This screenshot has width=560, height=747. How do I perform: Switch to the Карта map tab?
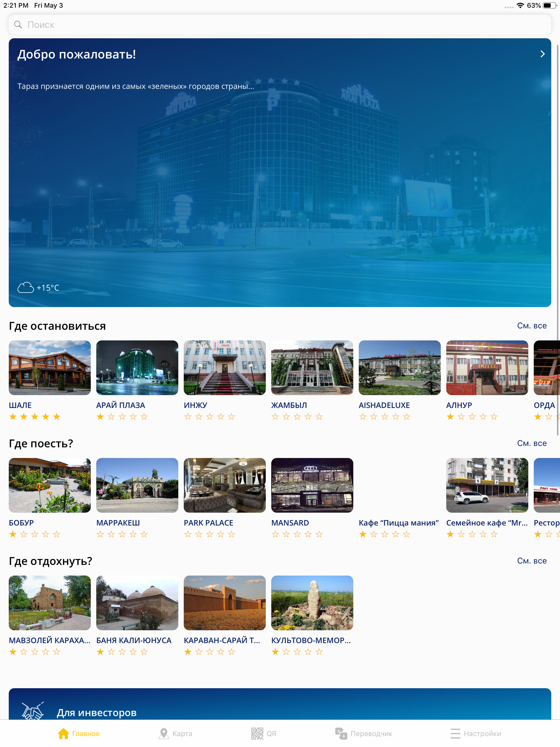click(175, 734)
